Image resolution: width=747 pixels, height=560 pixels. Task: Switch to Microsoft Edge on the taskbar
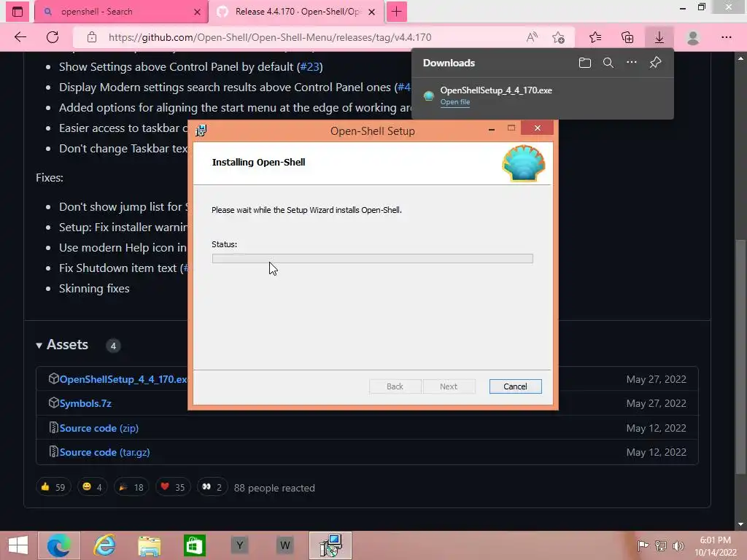click(58, 545)
